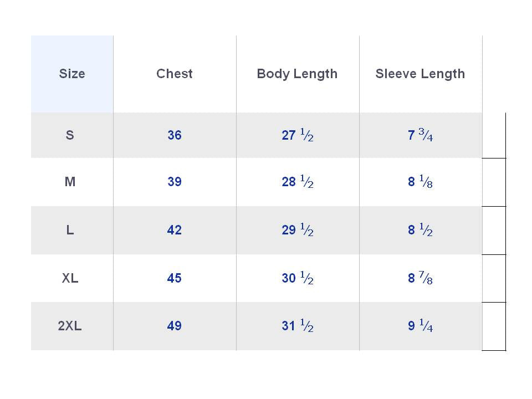Click body length 31 ½ cell

click(x=298, y=326)
